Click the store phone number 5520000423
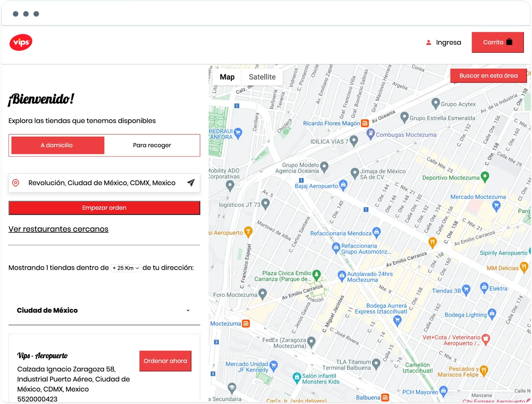This screenshot has width=532, height=404. 37,399
